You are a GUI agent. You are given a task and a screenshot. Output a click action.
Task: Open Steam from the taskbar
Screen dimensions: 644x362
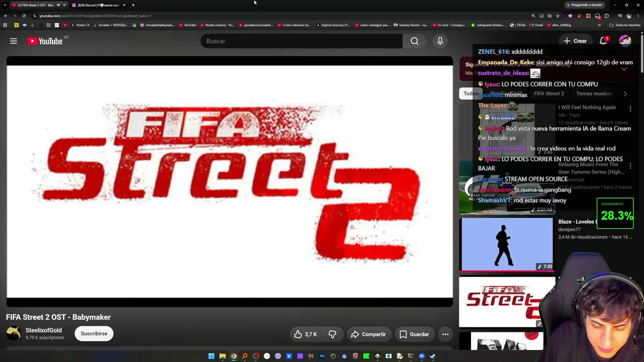433,356
